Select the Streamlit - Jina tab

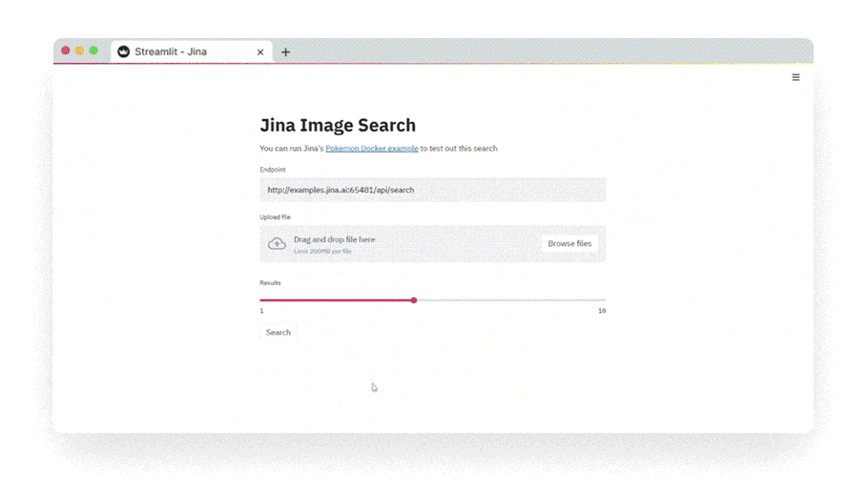click(191, 51)
